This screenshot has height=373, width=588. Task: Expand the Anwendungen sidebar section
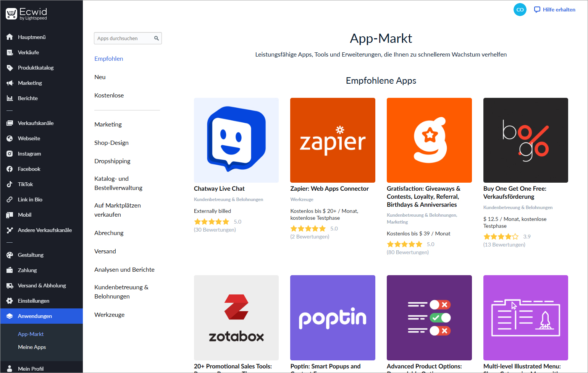point(35,316)
